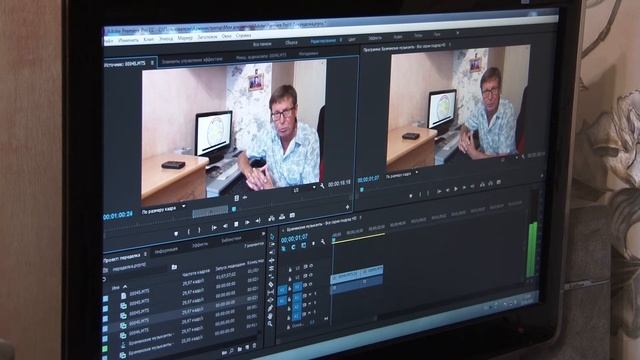This screenshot has width=640, height=360.
Task: Click Lift button in Program monitor
Action: coord(482,184)
